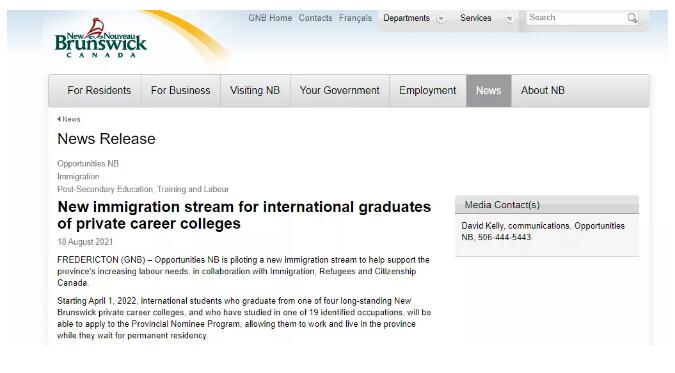Open the Your Government tab

[340, 90]
